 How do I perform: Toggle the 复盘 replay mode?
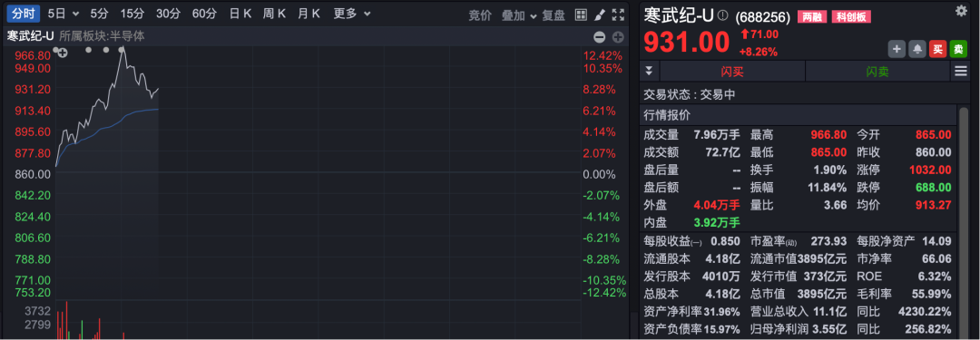[554, 15]
